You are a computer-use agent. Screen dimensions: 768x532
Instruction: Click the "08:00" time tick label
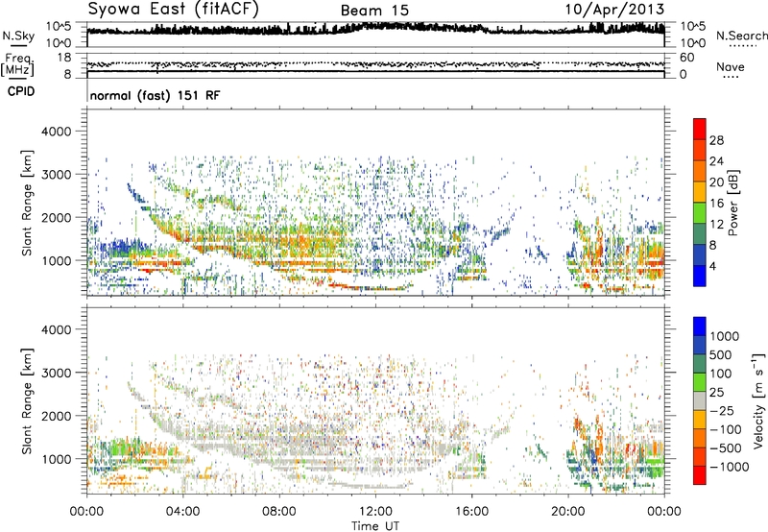pos(279,512)
